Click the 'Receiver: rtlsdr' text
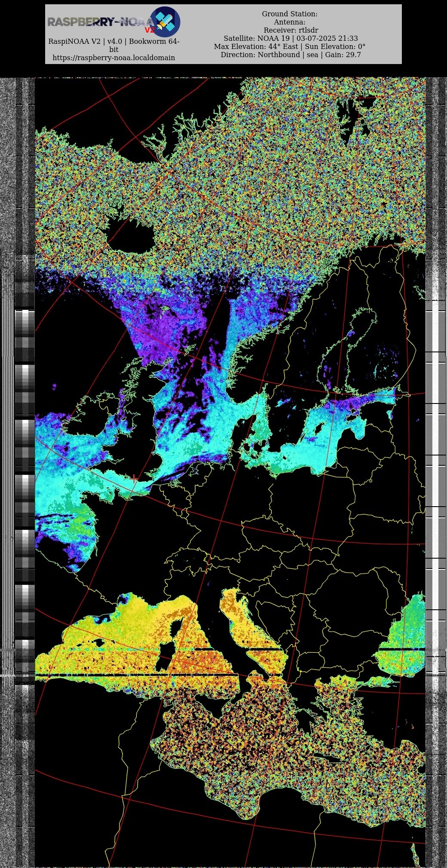447x868 pixels. [x=291, y=31]
